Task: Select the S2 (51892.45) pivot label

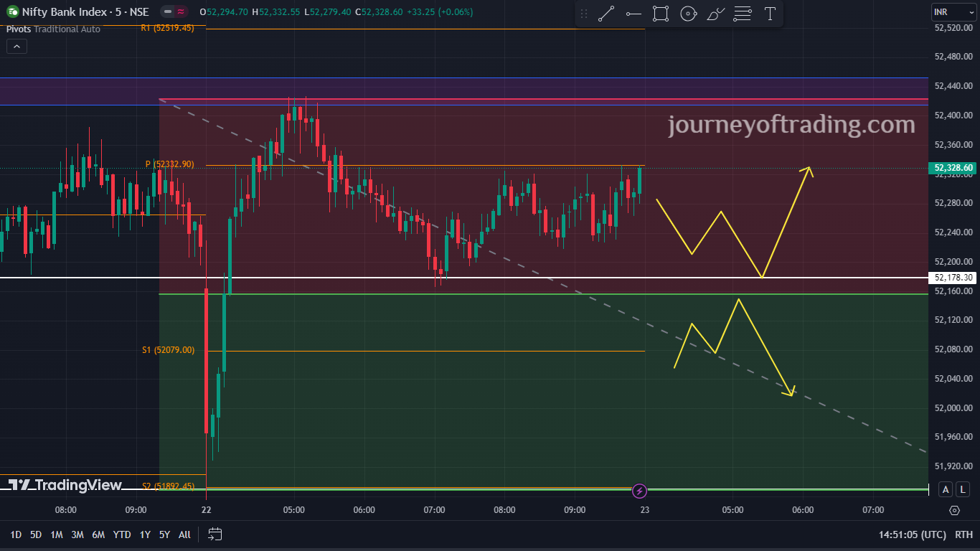Action: tap(168, 486)
